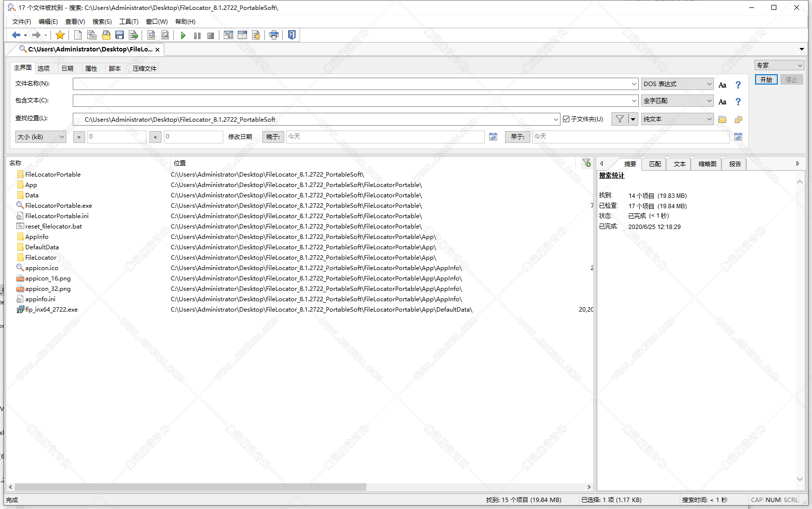This screenshot has height=509, width=812.
Task: Stop search using toolbar stop square
Action: pos(210,35)
